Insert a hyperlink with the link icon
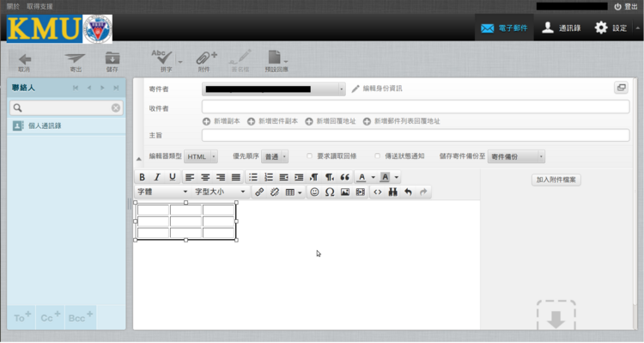 pos(259,192)
